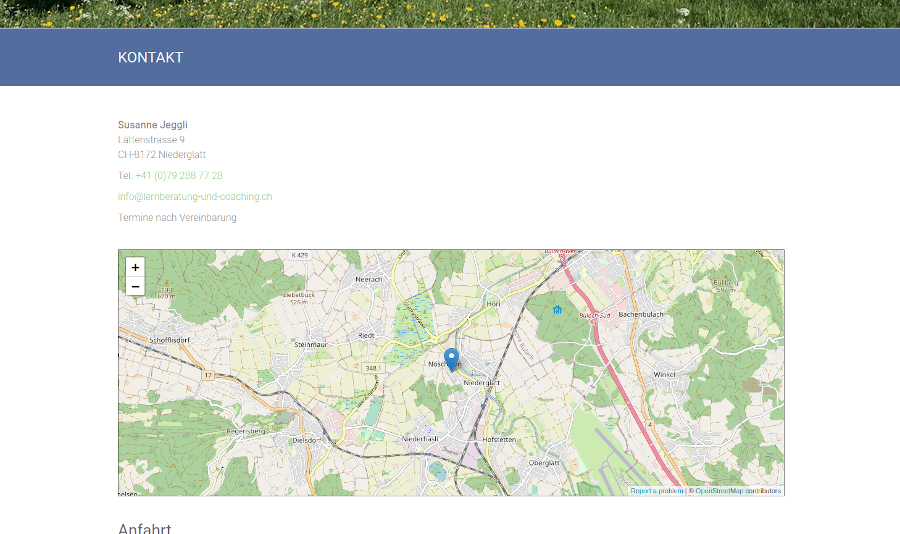Click the blue landmark icon in the forest near Höri

pyautogui.click(x=557, y=309)
